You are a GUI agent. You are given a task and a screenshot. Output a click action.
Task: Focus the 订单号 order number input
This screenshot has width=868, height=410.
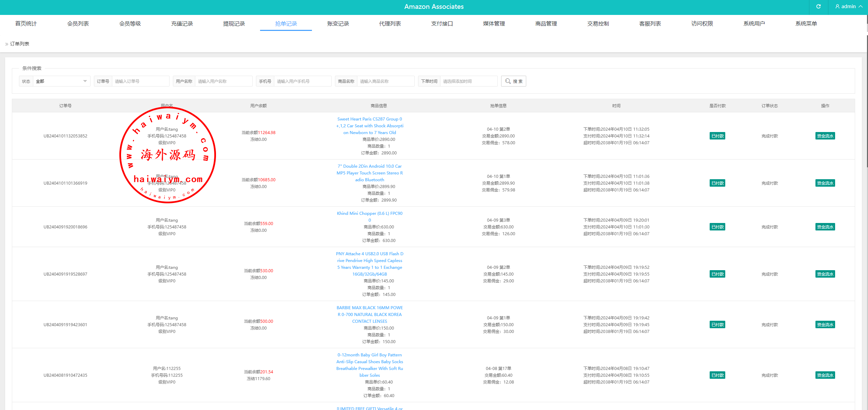[x=140, y=81]
